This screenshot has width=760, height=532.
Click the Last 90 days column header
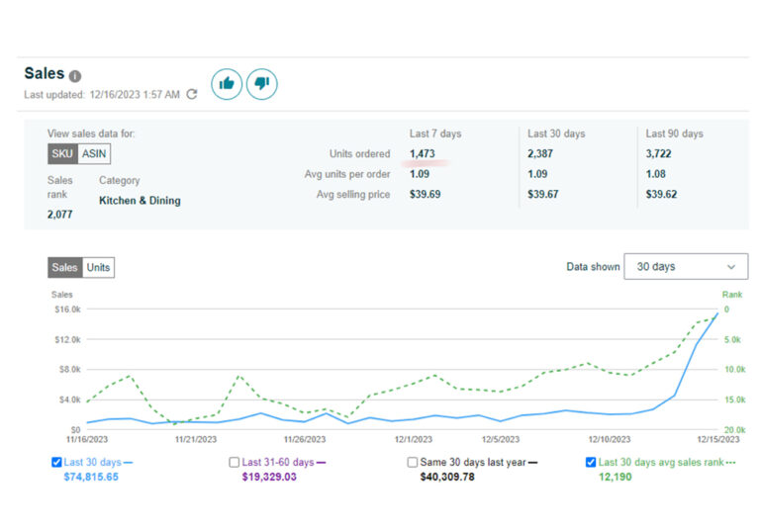point(674,133)
